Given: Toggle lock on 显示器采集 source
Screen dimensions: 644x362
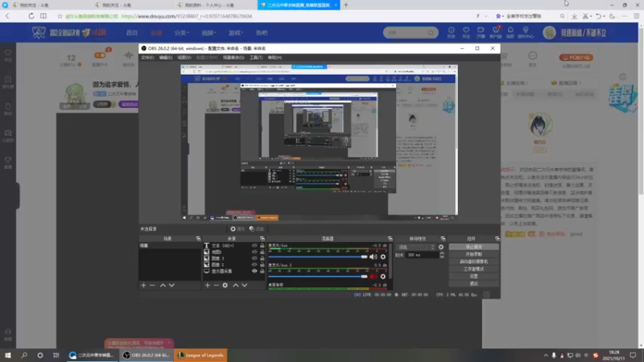Looking at the screenshot, I should pyautogui.click(x=262, y=271).
